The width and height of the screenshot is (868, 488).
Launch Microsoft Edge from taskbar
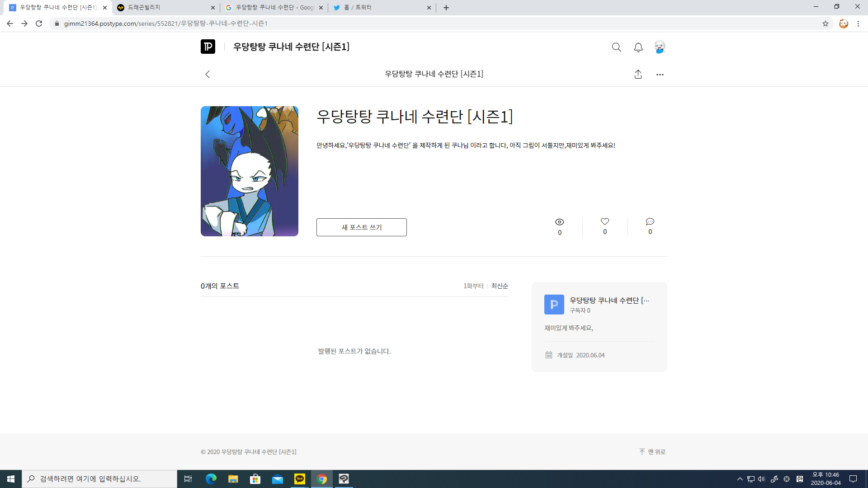211,479
